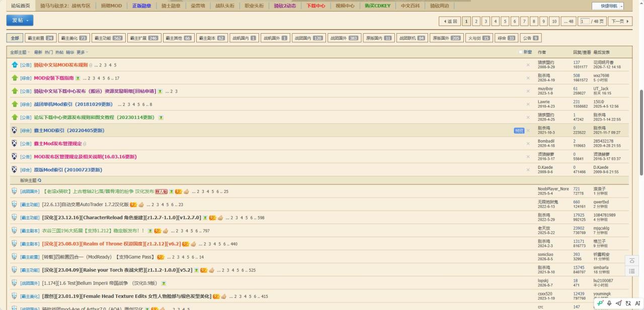Filter threads by 精华
The height and width of the screenshot is (310, 644).
tap(70, 52)
